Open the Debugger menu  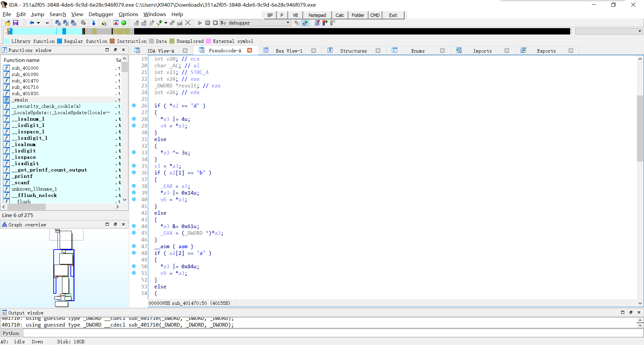[101, 14]
